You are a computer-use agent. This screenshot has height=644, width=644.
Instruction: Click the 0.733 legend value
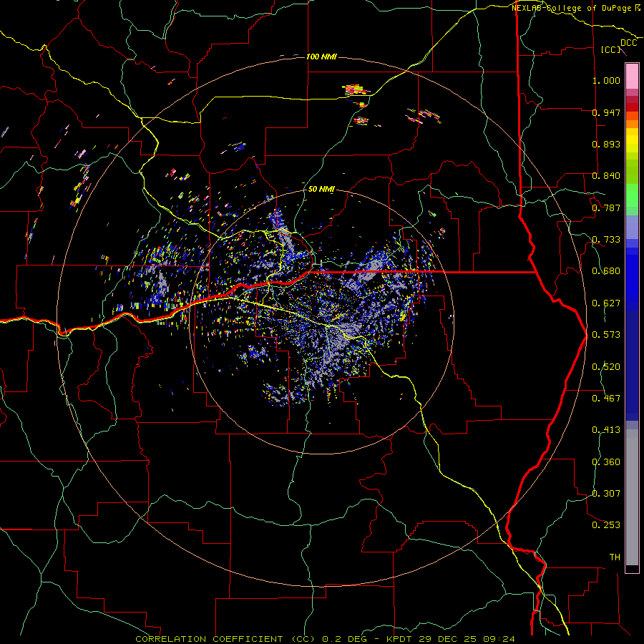click(606, 240)
